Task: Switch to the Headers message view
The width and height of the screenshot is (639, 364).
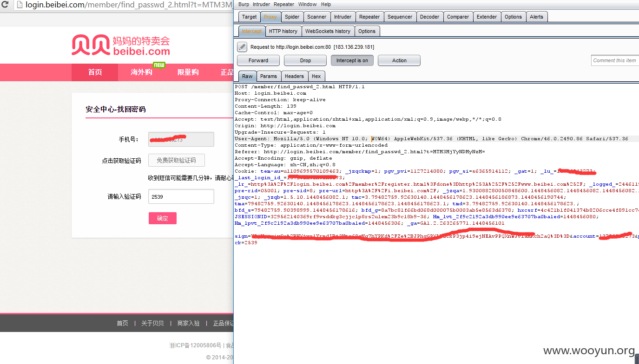Action: 294,76
